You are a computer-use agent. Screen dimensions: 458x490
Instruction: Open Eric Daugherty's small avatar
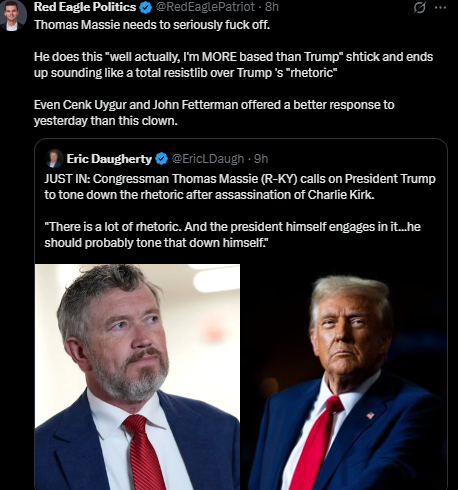point(54,159)
